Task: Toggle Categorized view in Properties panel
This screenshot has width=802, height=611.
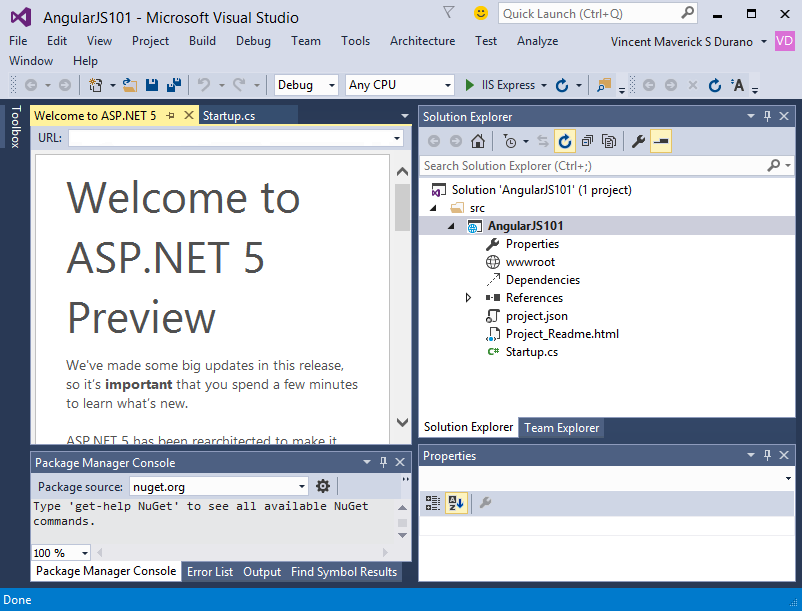Action: coord(433,503)
